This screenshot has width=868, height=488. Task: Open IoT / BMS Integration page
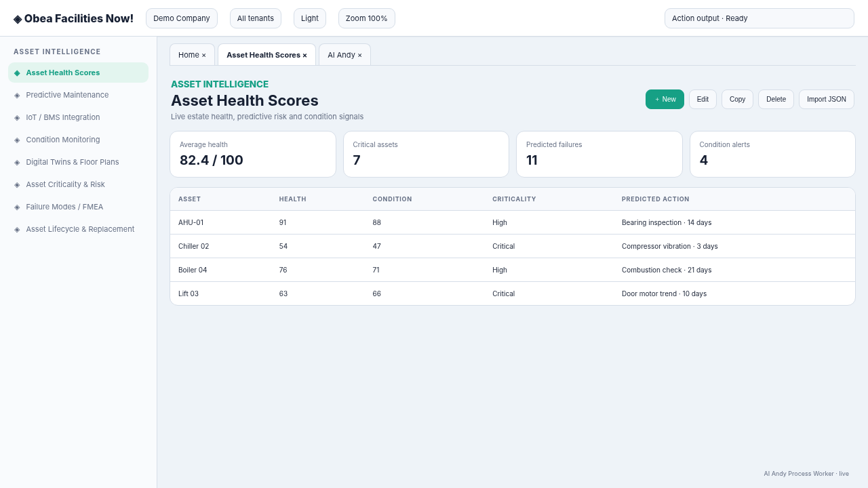point(78,117)
